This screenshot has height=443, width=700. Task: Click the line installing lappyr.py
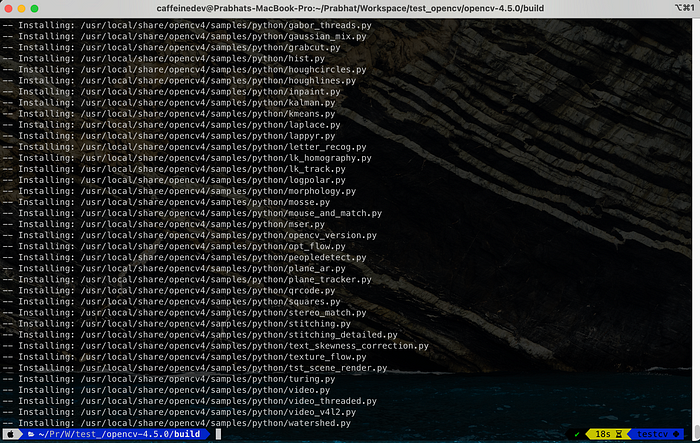pyautogui.click(x=169, y=136)
